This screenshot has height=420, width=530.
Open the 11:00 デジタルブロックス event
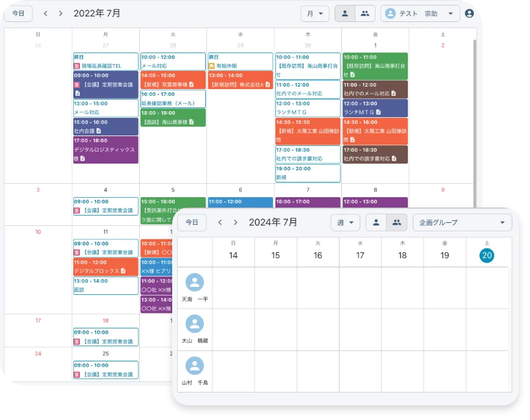(x=106, y=267)
